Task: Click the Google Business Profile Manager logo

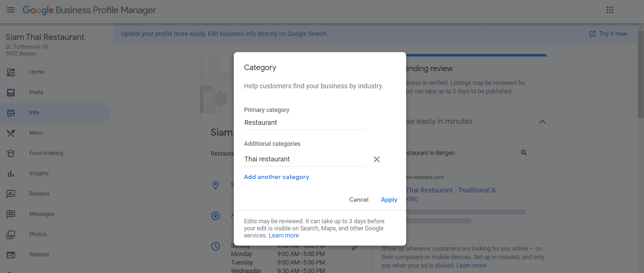Action: (x=89, y=10)
